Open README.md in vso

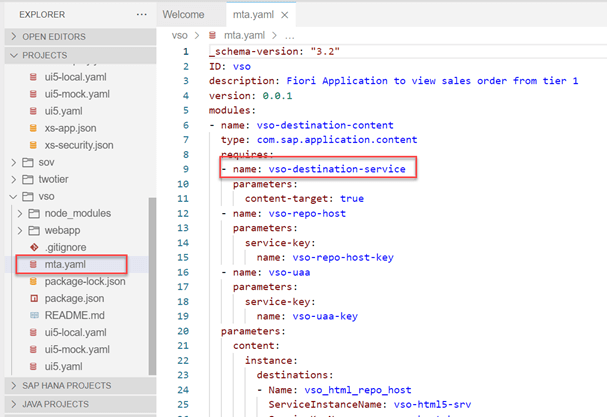tap(75, 315)
